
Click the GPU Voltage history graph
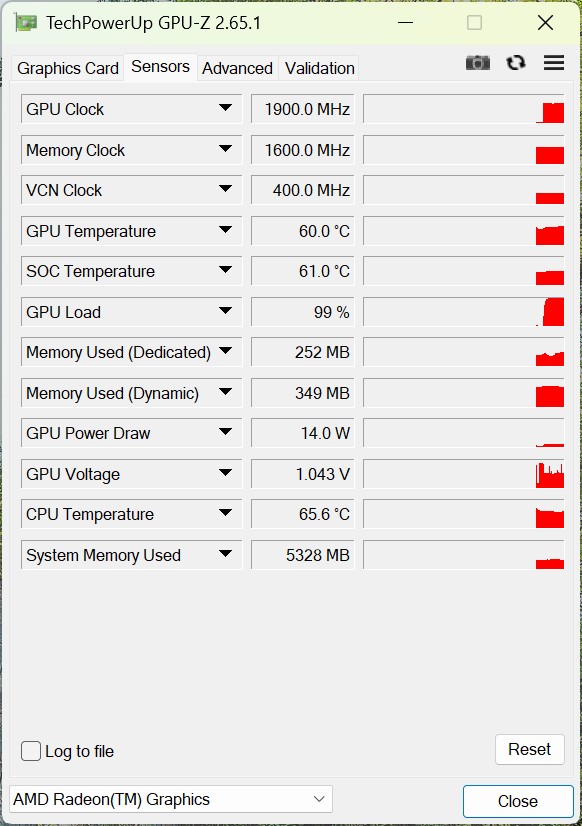coord(464,474)
